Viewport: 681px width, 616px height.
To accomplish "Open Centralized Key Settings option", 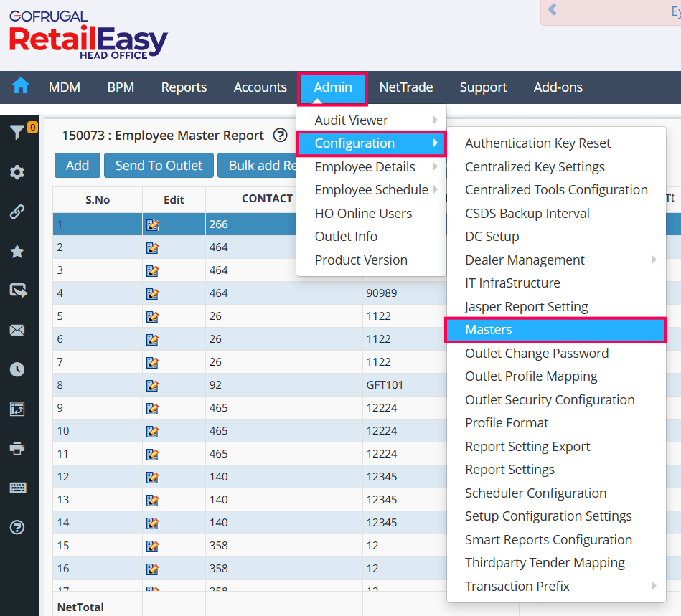I will (x=556, y=166).
